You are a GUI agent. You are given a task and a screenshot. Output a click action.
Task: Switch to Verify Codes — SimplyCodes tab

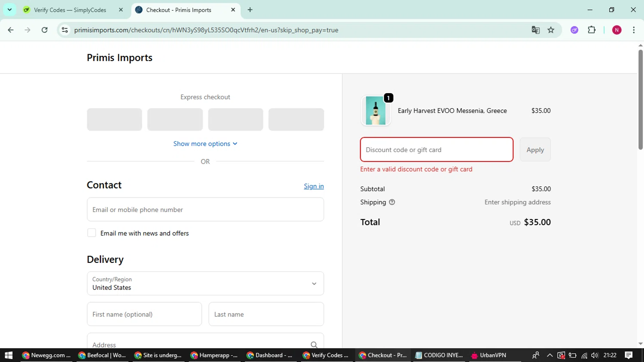click(70, 10)
